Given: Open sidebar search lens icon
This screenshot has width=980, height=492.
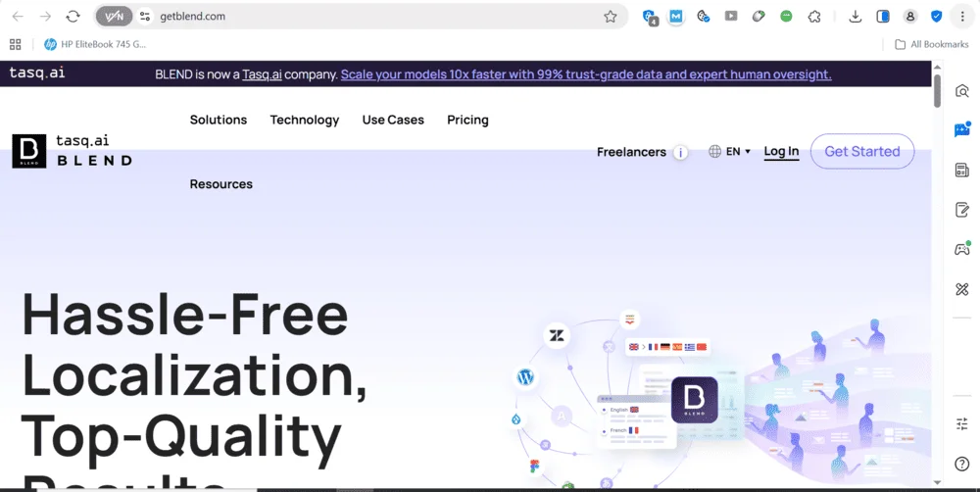Looking at the screenshot, I should (962, 91).
